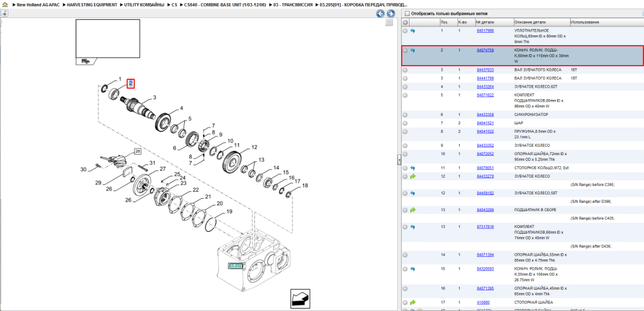The image size is (644, 311).
Task: Add part 84017986 using its round plus icon
Action: pyautogui.click(x=405, y=31)
